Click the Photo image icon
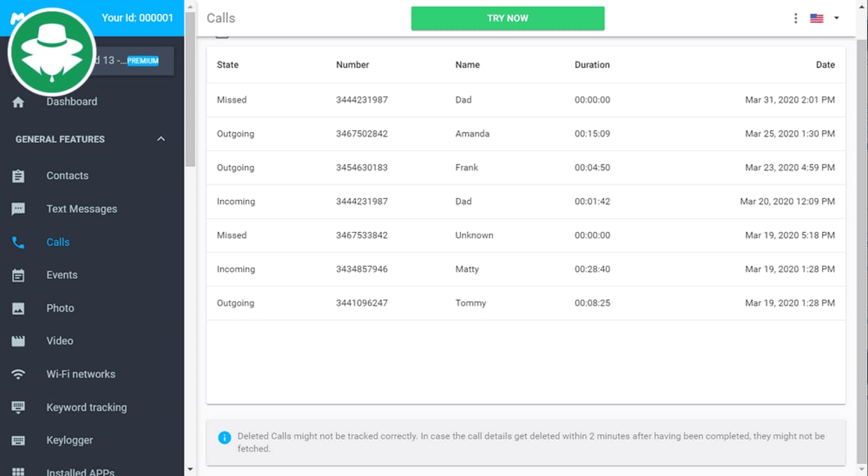Viewport: 868px width, 476px height. tap(18, 308)
